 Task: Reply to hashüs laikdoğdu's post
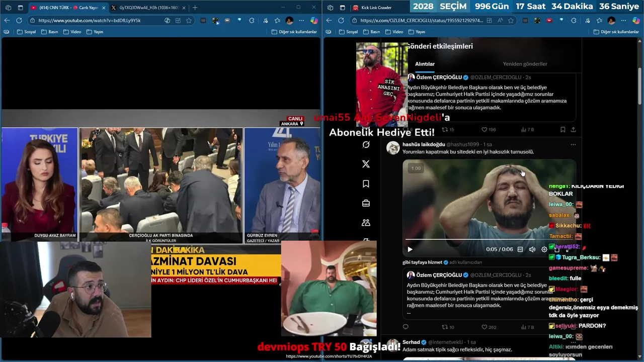click(x=406, y=327)
